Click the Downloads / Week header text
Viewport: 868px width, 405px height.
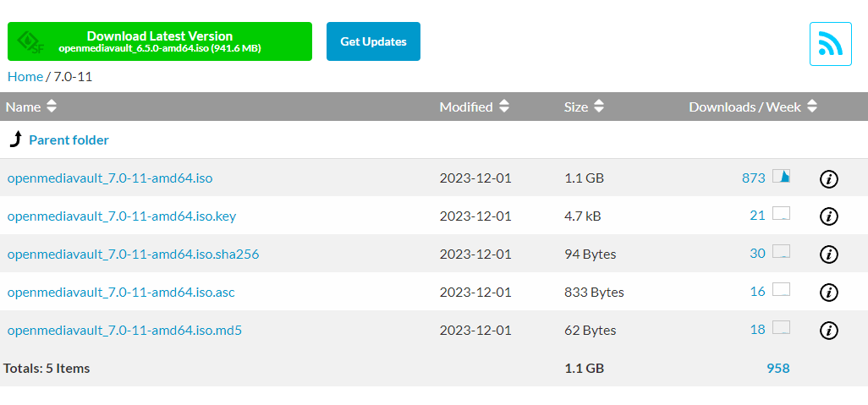[x=745, y=107]
